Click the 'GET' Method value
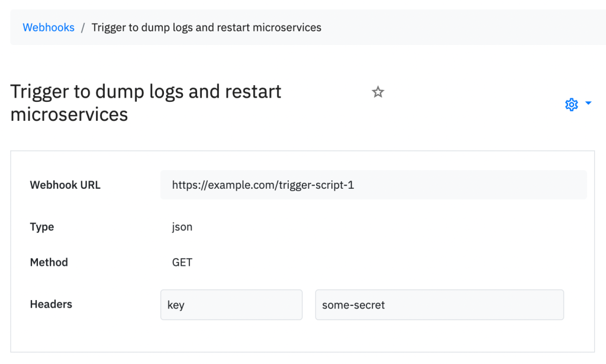Image resolution: width=606 pixels, height=364 pixels. [182, 262]
